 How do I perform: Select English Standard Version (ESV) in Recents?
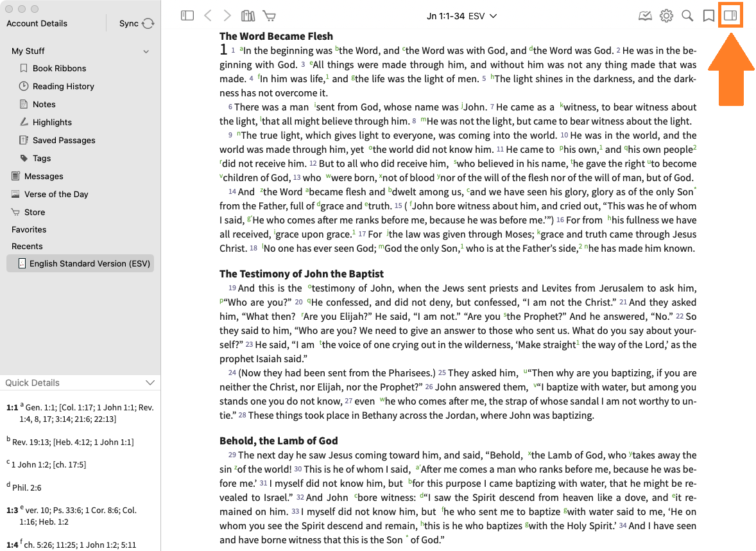tap(87, 263)
